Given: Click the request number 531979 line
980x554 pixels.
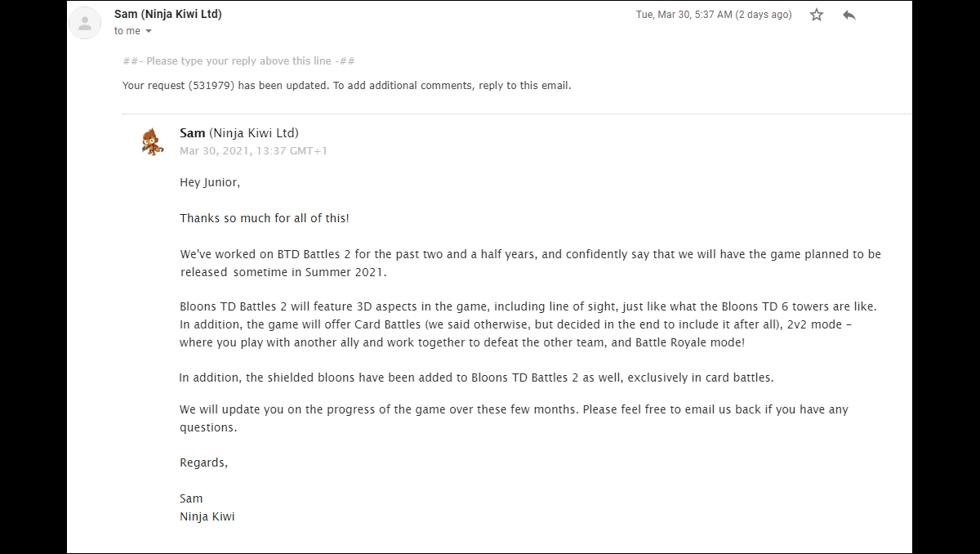Looking at the screenshot, I should click(346, 85).
